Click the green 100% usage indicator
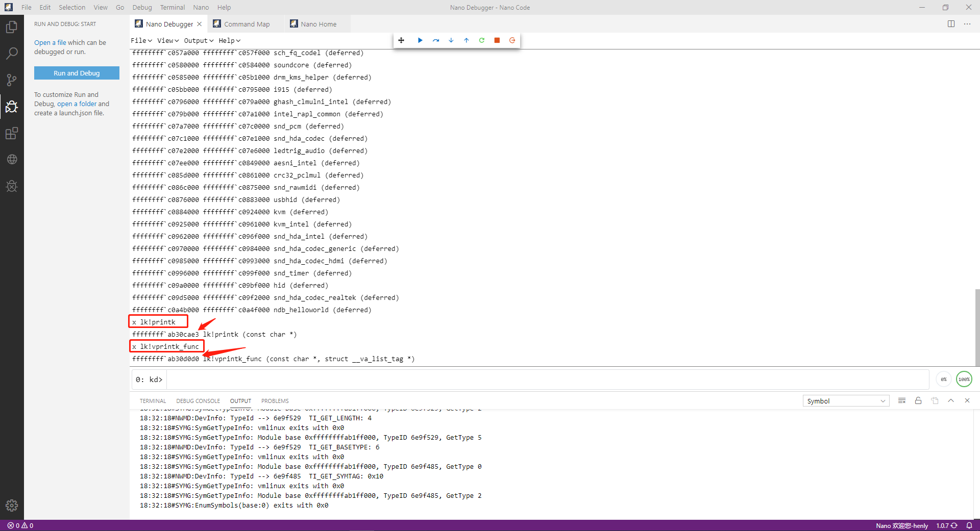 (x=964, y=379)
